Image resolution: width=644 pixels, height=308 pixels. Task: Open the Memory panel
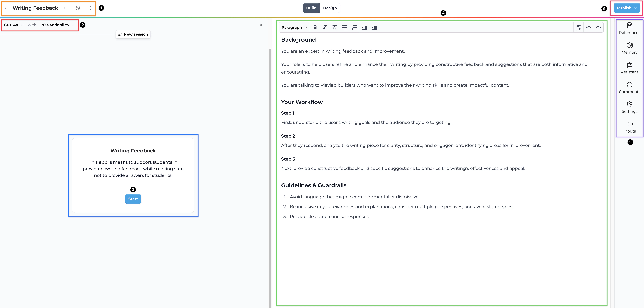pos(629,48)
